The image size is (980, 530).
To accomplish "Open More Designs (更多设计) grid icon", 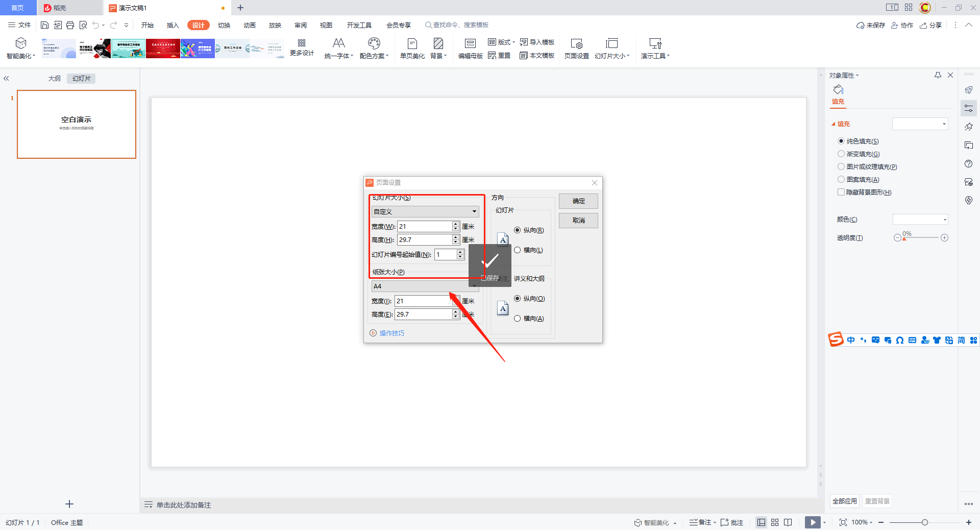I will pos(302,43).
